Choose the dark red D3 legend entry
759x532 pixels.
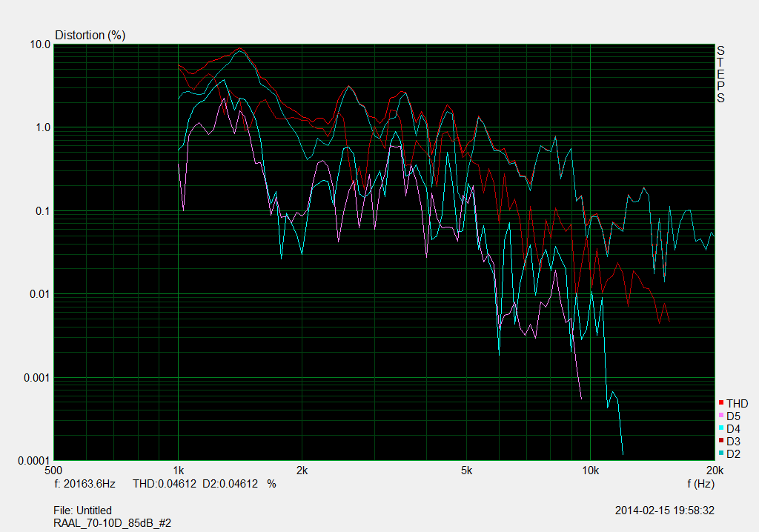click(733, 442)
